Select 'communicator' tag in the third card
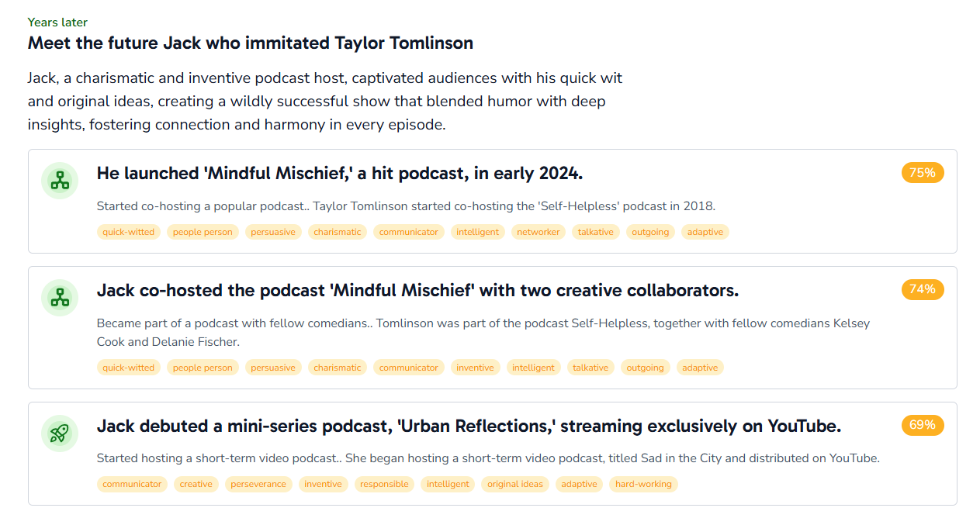The image size is (980, 525). click(132, 484)
